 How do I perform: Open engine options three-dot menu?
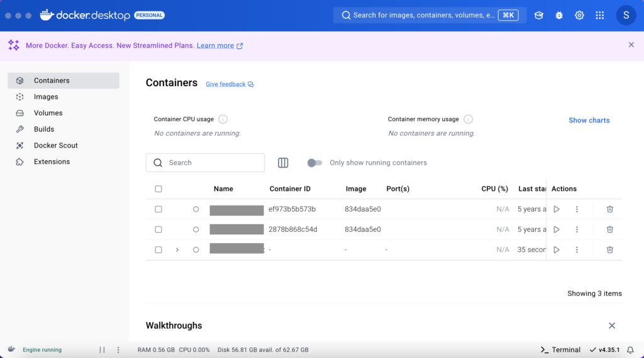click(x=118, y=350)
